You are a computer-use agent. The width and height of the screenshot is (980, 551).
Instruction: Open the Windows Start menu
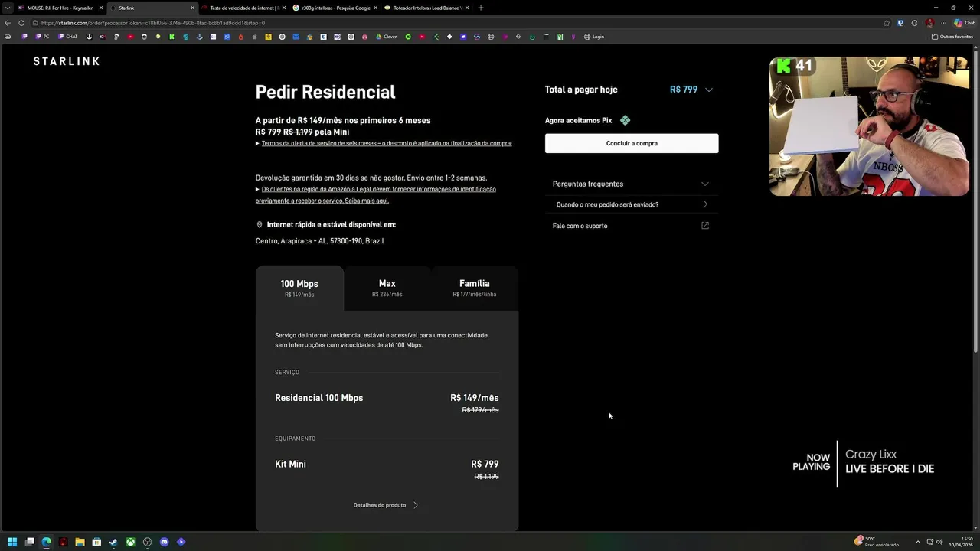point(12,542)
